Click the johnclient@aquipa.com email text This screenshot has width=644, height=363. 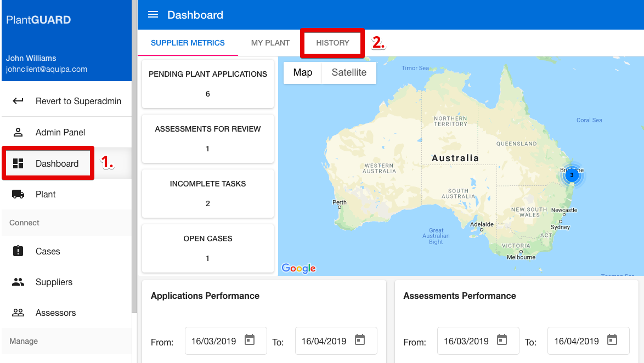47,69
